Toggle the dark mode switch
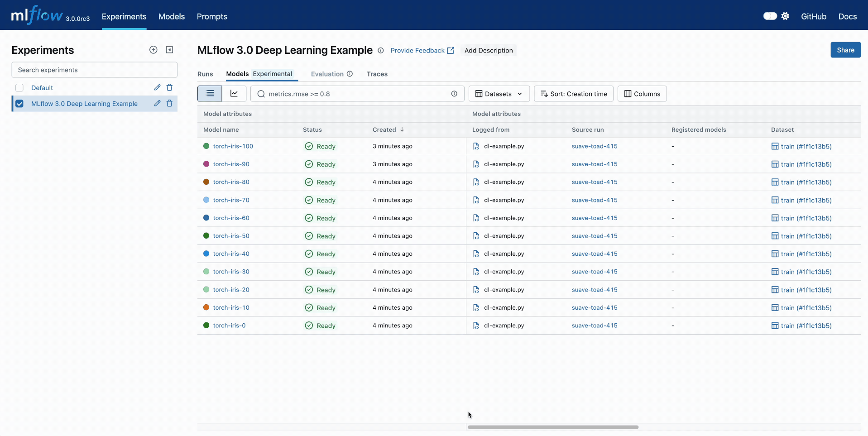The image size is (868, 436). coord(770,16)
